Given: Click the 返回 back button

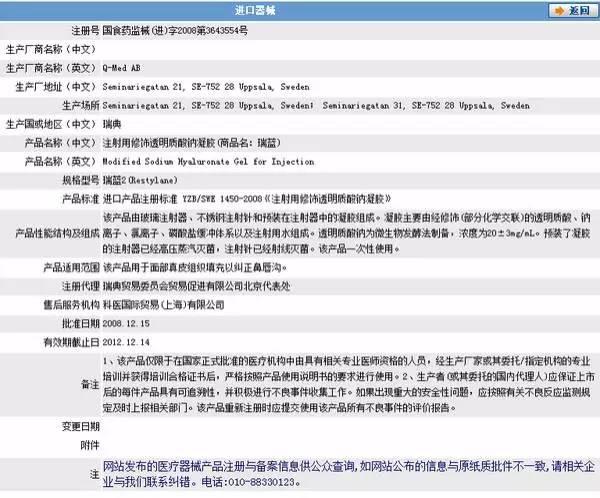Looking at the screenshot, I should click(x=572, y=10).
